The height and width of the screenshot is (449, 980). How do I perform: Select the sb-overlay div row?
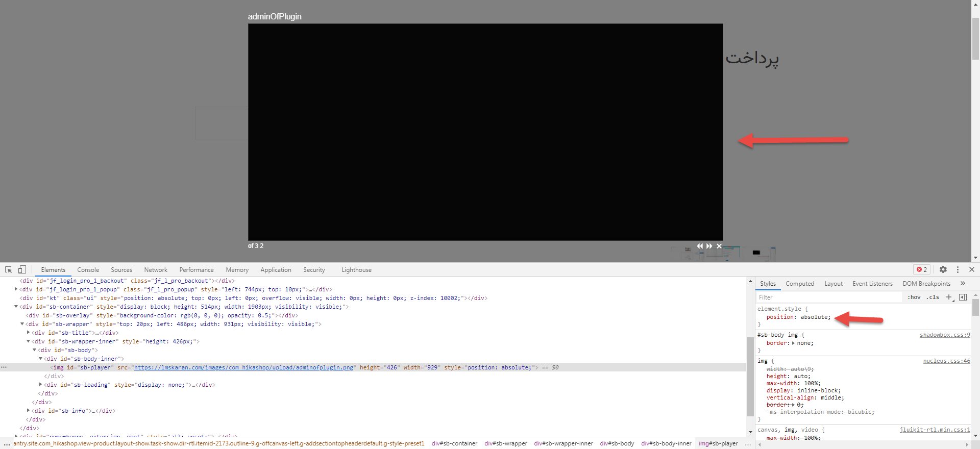pyautogui.click(x=373, y=315)
